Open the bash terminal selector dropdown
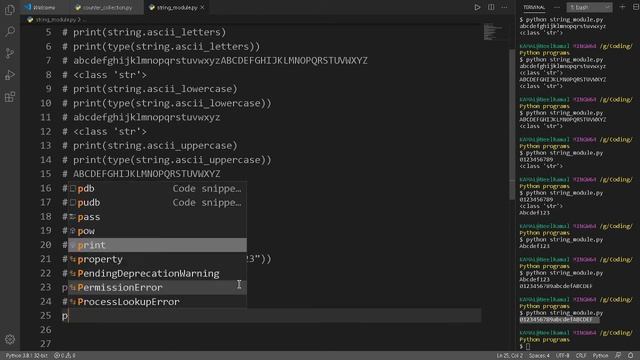Screen dimensions: 640x360 pos(589,7)
